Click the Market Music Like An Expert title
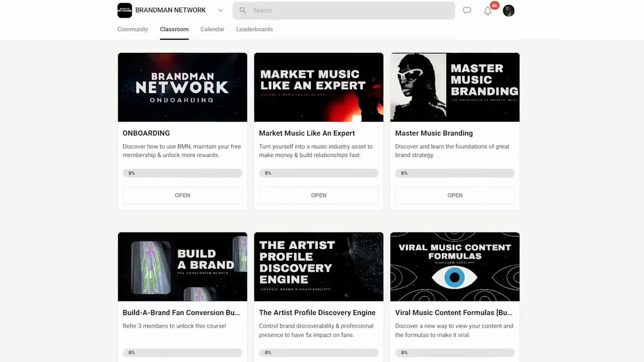This screenshot has height=362, width=644. pyautogui.click(x=307, y=133)
